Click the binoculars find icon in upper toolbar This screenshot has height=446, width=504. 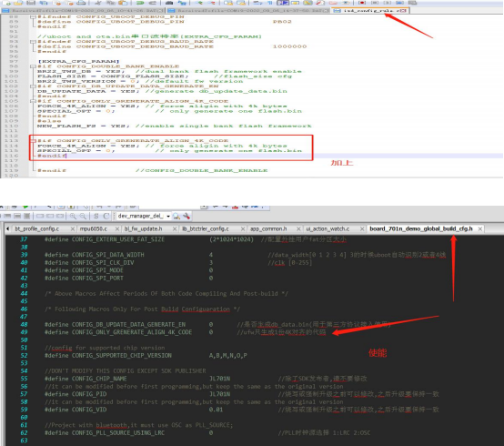169,3
